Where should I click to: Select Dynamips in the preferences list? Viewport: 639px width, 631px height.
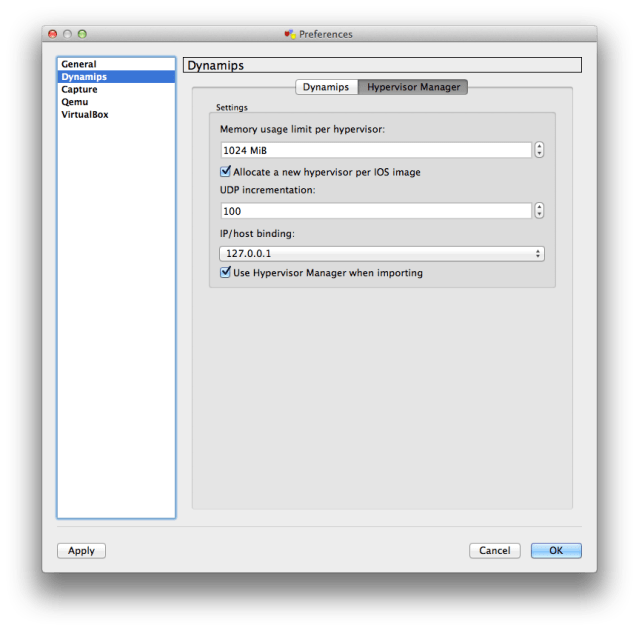pyautogui.click(x=116, y=77)
